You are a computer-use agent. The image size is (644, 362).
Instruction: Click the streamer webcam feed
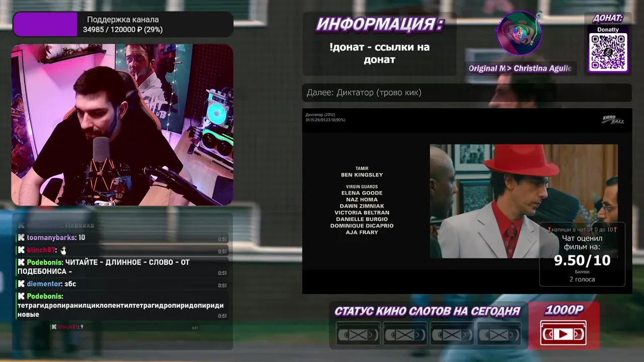122,125
